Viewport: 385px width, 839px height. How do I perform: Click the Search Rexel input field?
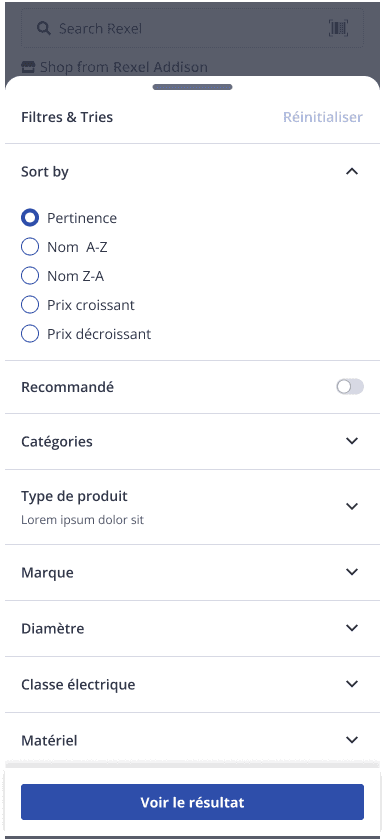[192, 28]
